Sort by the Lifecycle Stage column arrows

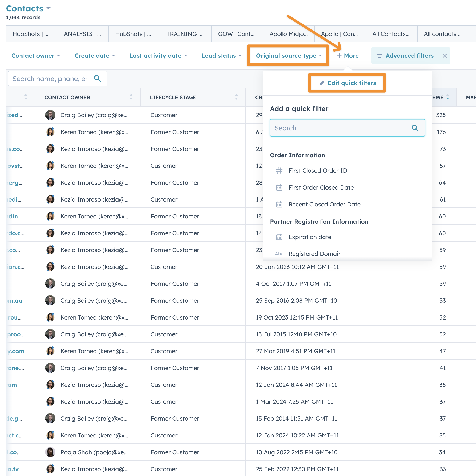[236, 97]
